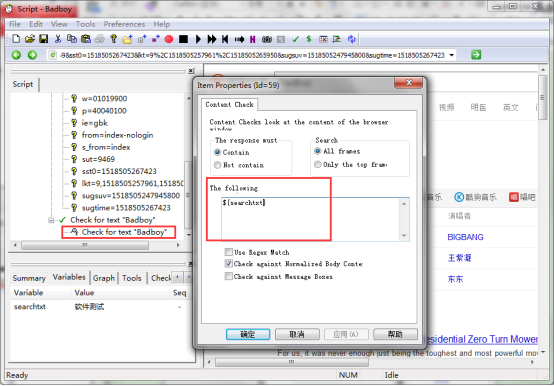554x386 pixels.
Task: Open the Help menu
Action: (x=161, y=24)
